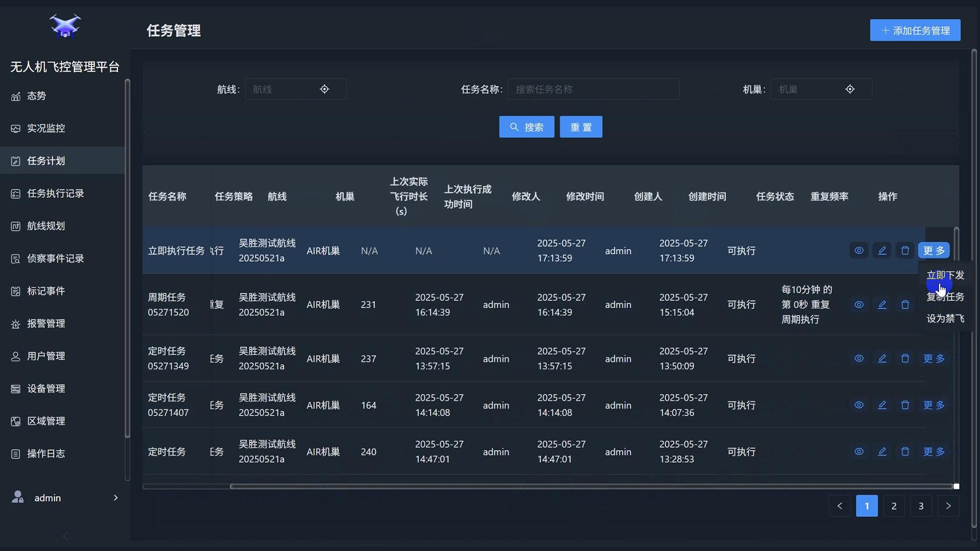Viewport: 980px width, 551px height.
Task: Click 添加任务管理 button
Action: click(x=915, y=31)
